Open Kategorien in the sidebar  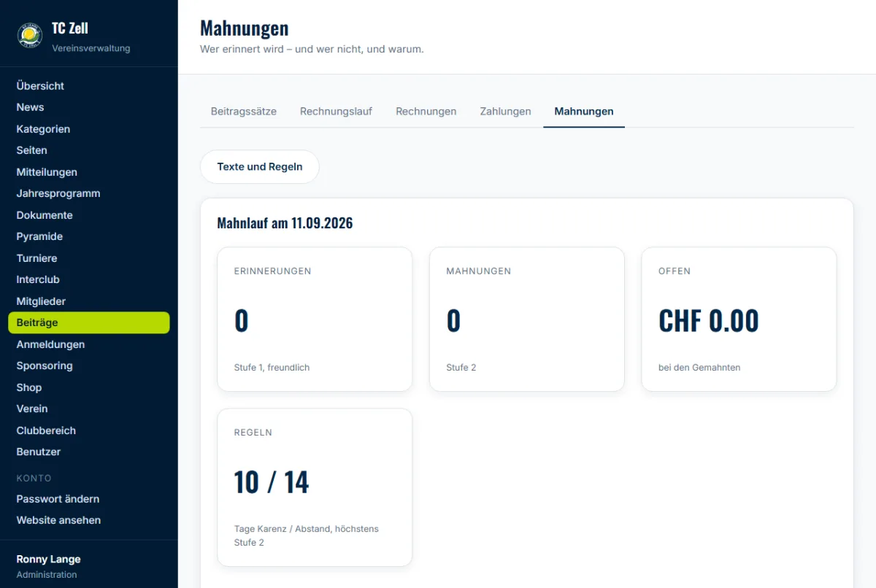(88, 128)
